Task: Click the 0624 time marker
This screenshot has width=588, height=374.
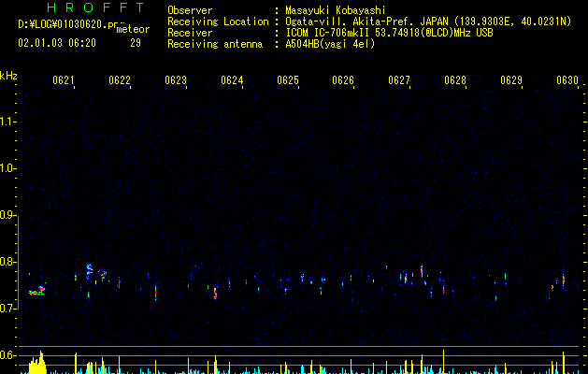Action: pyautogui.click(x=232, y=80)
